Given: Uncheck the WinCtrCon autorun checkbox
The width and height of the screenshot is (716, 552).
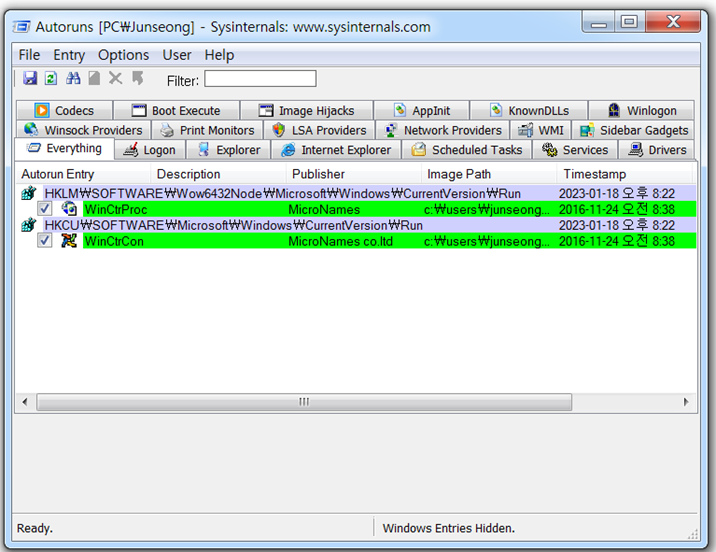Looking at the screenshot, I should pyautogui.click(x=44, y=241).
